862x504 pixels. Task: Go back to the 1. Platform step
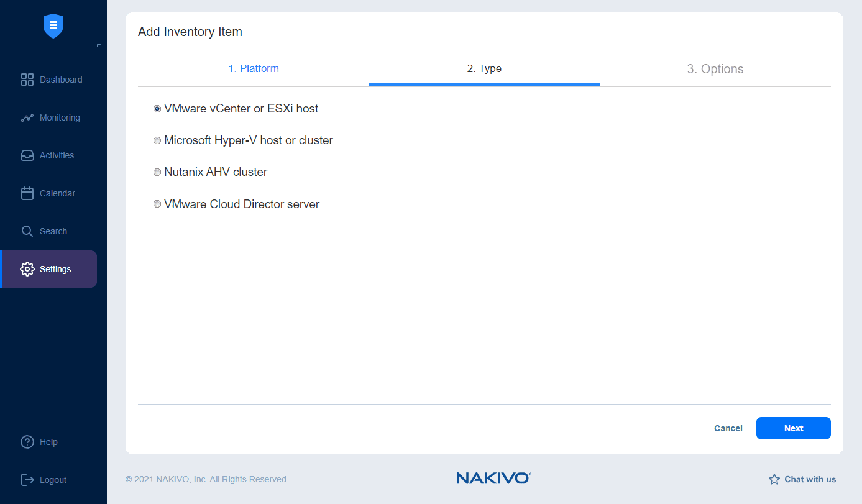tap(254, 68)
